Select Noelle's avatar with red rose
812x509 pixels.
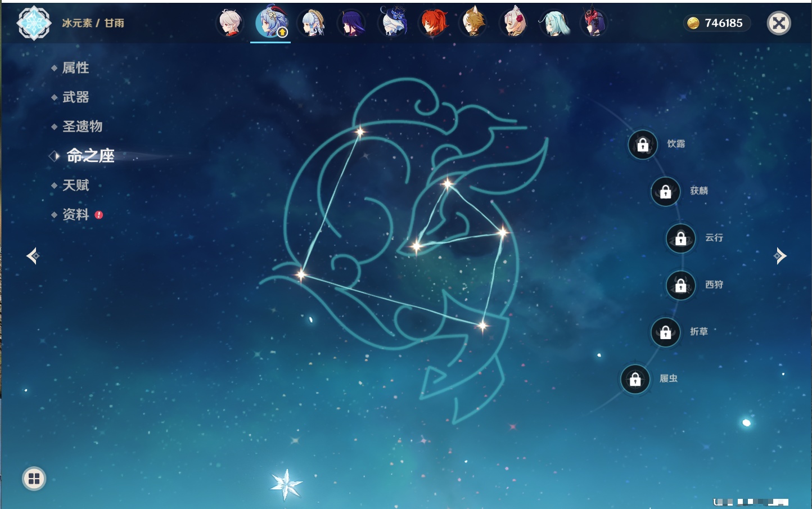point(514,23)
